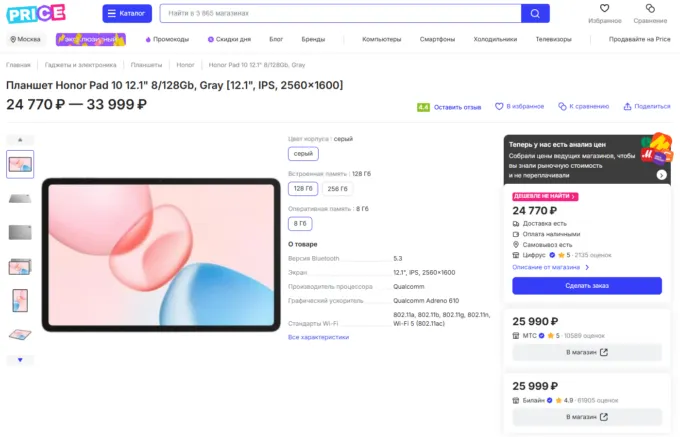The image size is (680, 437).
Task: Choose серый body color option
Action: (x=303, y=153)
